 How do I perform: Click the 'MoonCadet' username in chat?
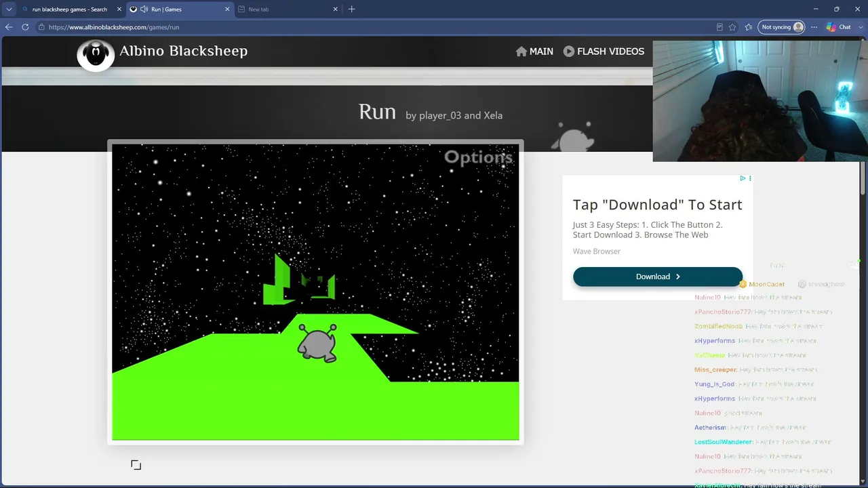[x=766, y=285]
